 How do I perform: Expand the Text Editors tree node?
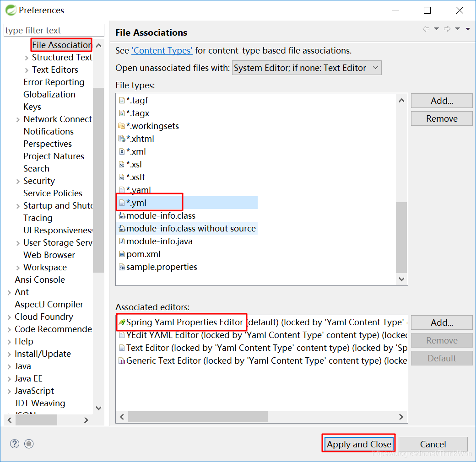pyautogui.click(x=27, y=70)
